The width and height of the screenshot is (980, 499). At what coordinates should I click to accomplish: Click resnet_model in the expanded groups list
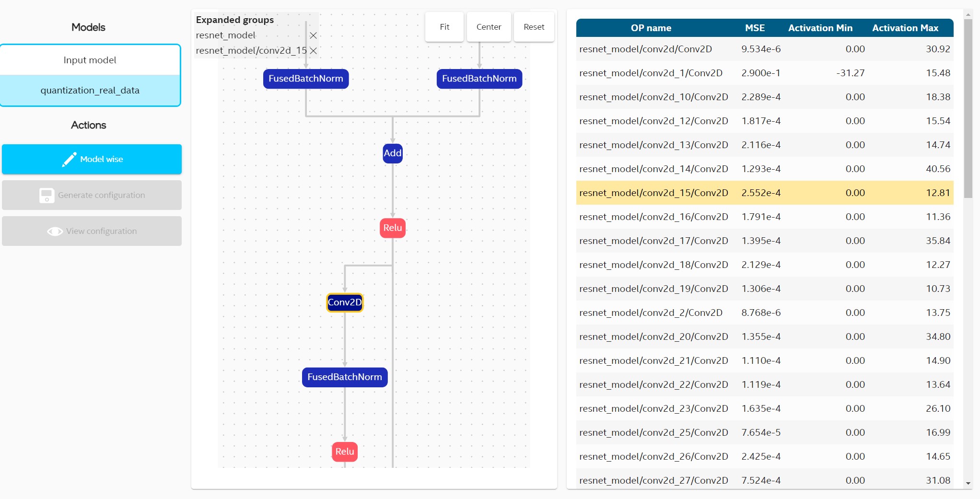tap(225, 35)
